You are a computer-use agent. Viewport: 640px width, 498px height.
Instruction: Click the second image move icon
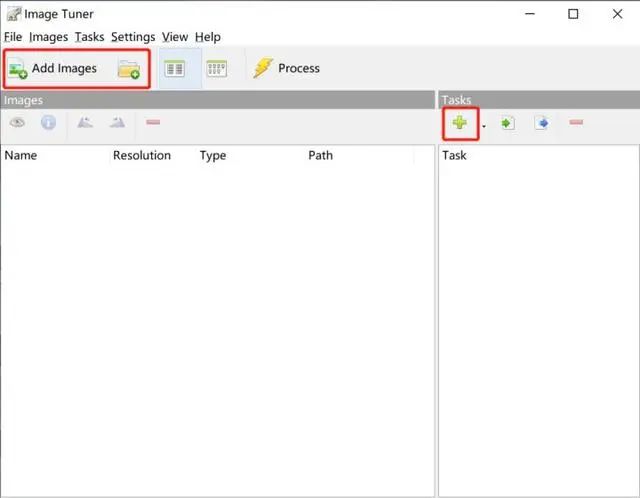coord(117,122)
